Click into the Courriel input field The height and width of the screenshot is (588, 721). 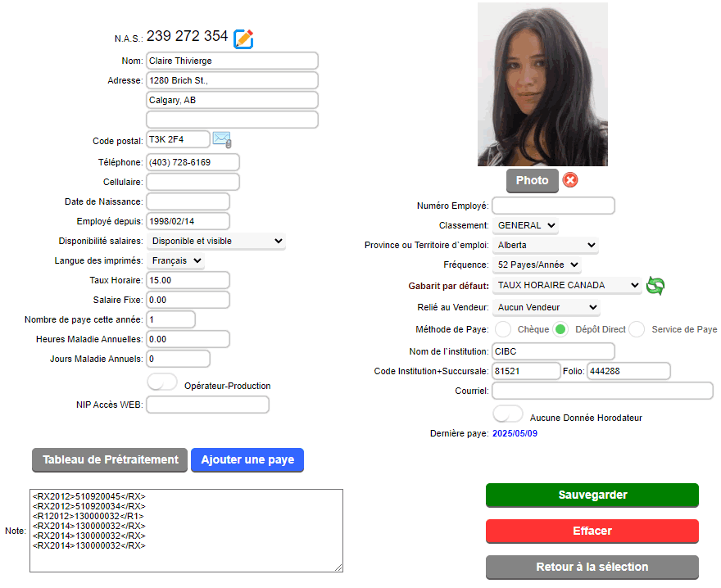[602, 391]
